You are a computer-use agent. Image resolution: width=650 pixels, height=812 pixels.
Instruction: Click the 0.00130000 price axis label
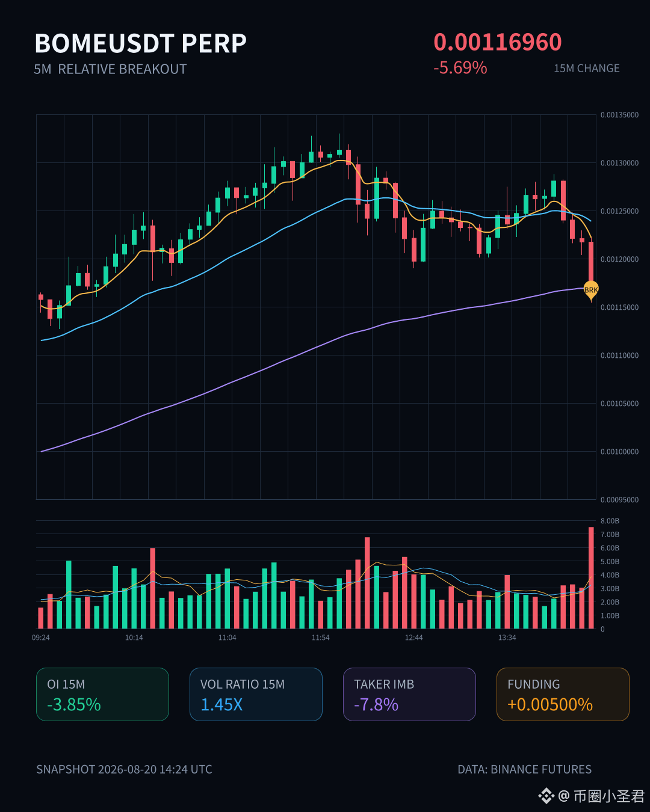point(619,163)
